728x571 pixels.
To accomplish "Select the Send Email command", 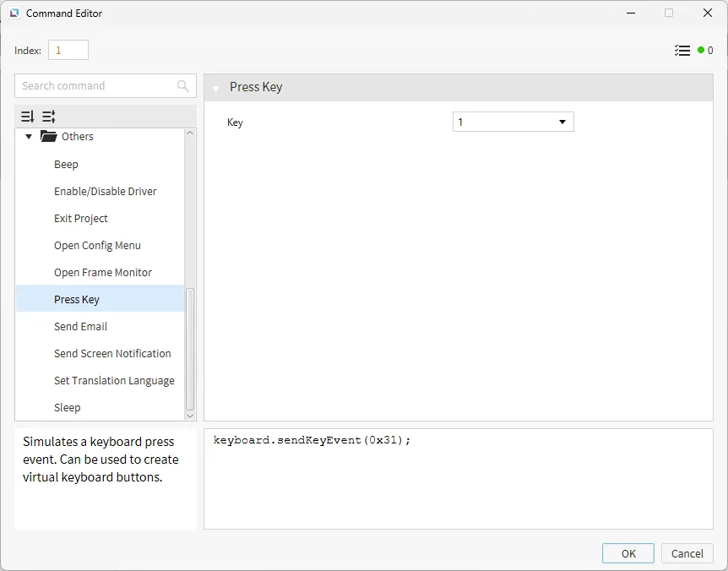I will [x=80, y=327].
